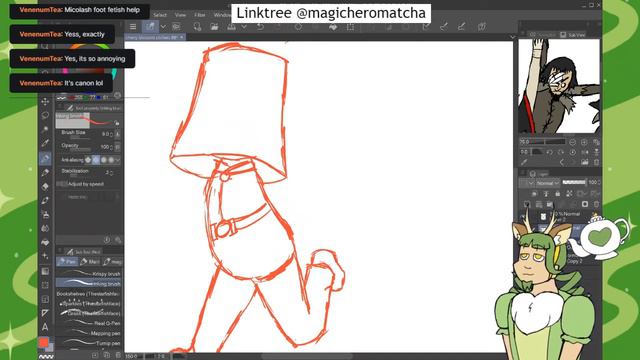Select the Sparkles brush
Viewport: 640px width, 360px height.
pos(89,304)
